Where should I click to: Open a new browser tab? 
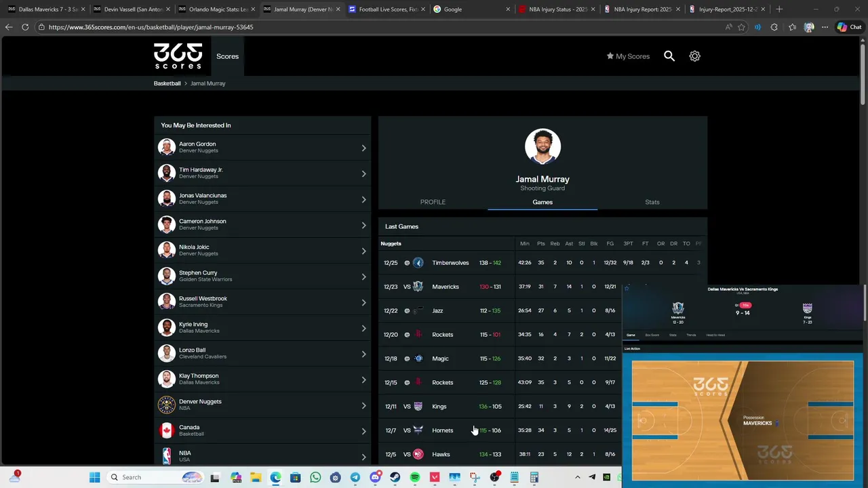point(778,9)
